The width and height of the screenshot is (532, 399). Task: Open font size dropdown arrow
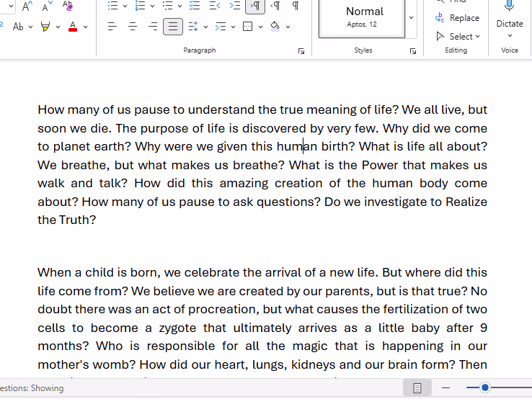pyautogui.click(x=12, y=6)
